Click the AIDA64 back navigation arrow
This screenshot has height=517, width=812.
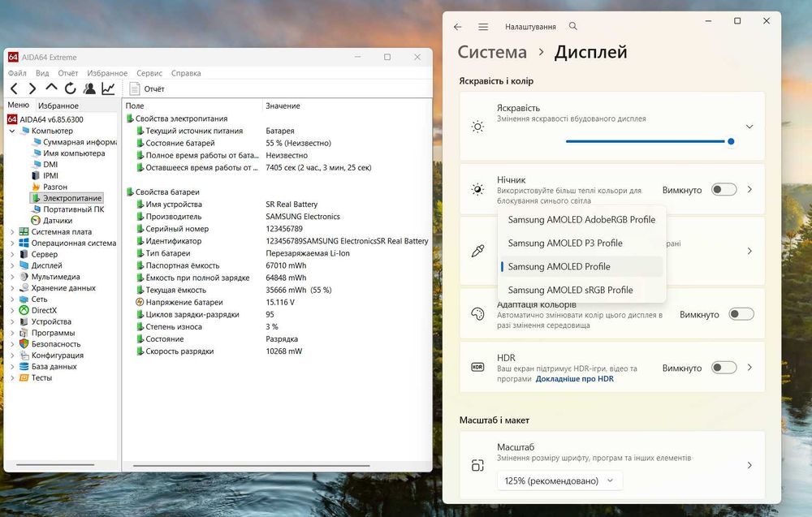pos(15,88)
